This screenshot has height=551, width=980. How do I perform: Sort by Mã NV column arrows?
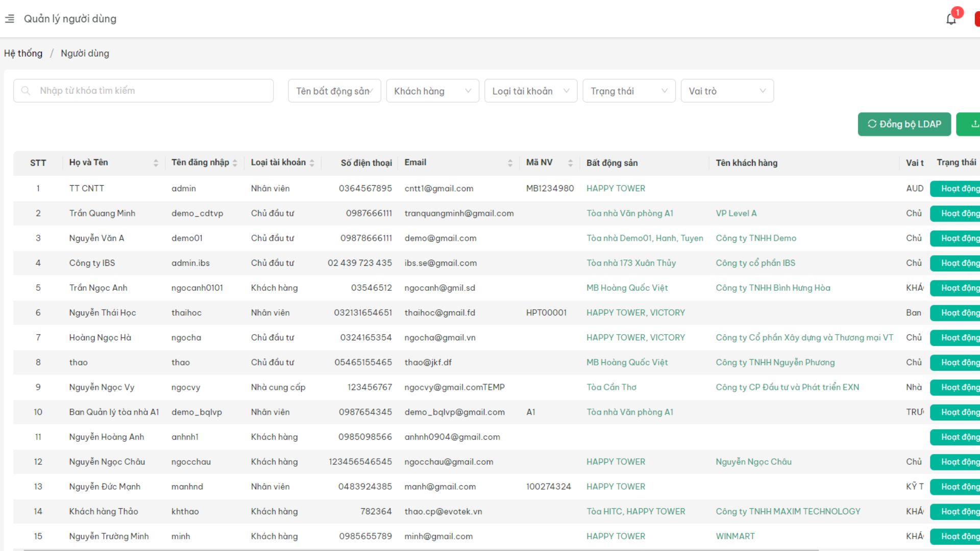(570, 163)
